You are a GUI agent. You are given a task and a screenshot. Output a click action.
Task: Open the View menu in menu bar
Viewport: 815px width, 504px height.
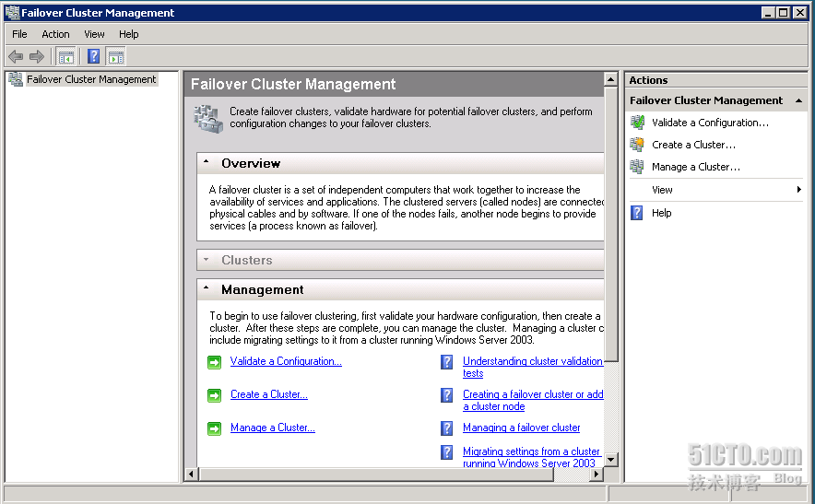pos(94,34)
